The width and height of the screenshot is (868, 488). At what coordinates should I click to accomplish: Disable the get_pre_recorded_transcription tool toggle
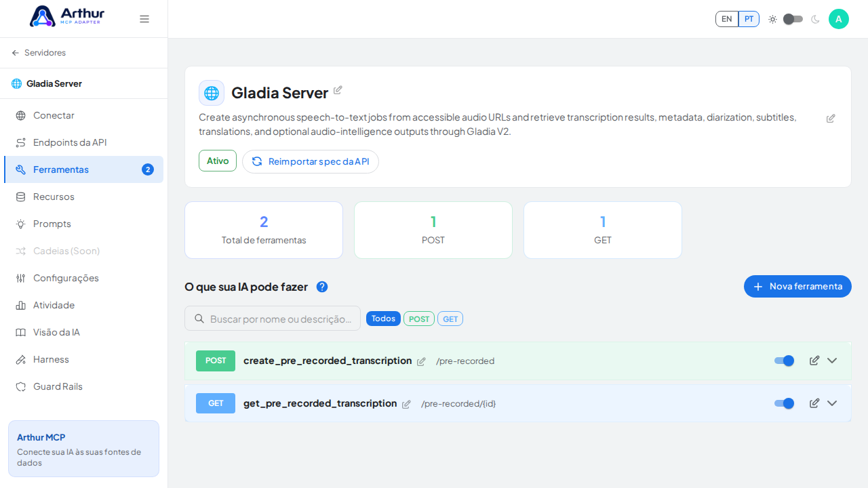[785, 403]
